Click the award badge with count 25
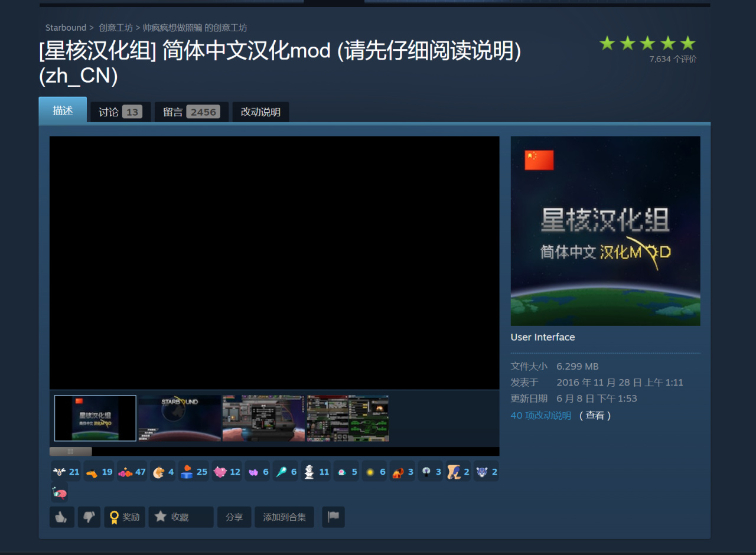Screen dimensions: 756x555 click(194, 472)
